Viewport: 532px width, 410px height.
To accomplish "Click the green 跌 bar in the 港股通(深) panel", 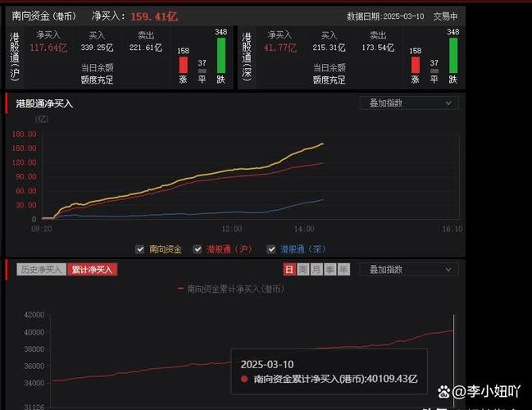I will pos(453,55).
